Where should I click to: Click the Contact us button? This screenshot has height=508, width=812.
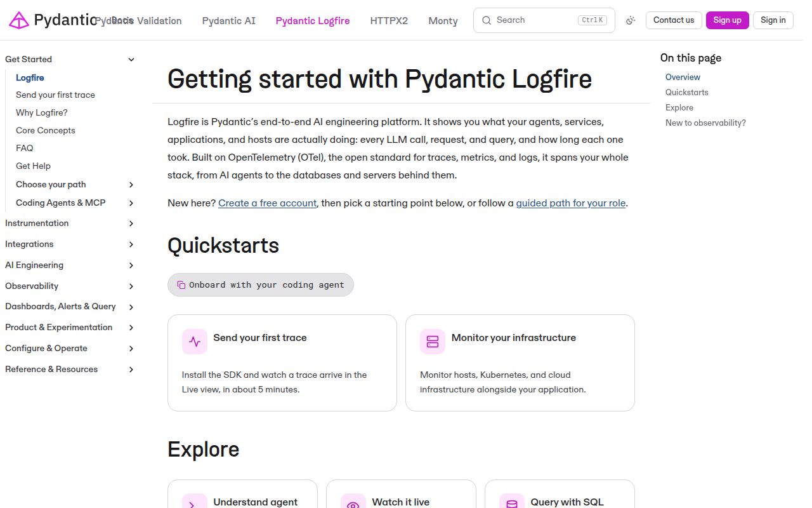674,20
